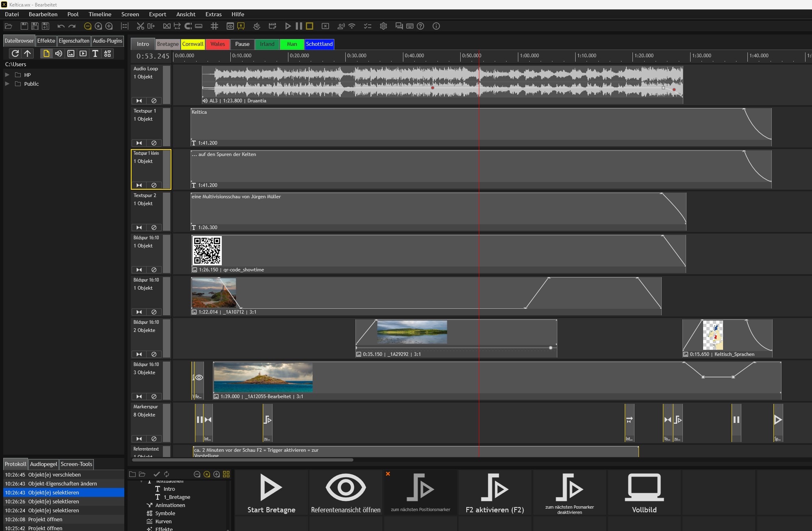Click the Vollbild button
The image size is (812, 531).
tap(644, 493)
